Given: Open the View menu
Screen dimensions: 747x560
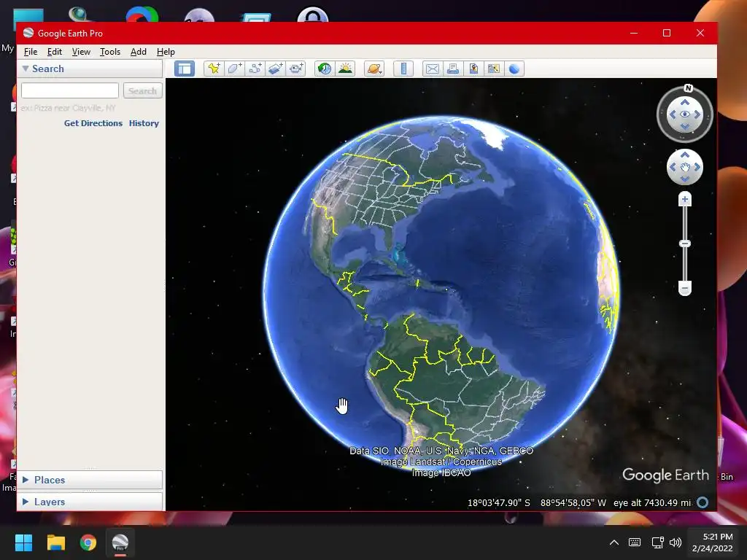Looking at the screenshot, I should tap(81, 52).
